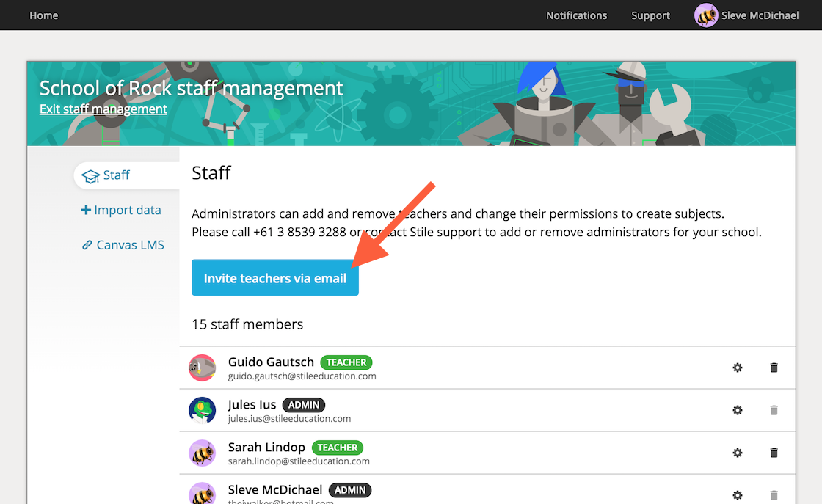Click the TEACHER badge beside Guido Gautsch
Viewport: 822px width, 504px height.
pos(346,362)
